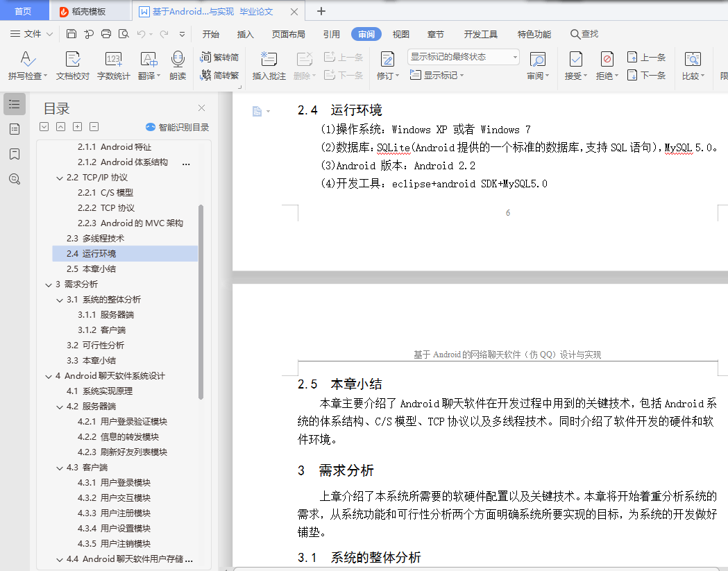Click collapse-up icon in 目录 panel
This screenshot has width=728, height=571.
point(61,127)
